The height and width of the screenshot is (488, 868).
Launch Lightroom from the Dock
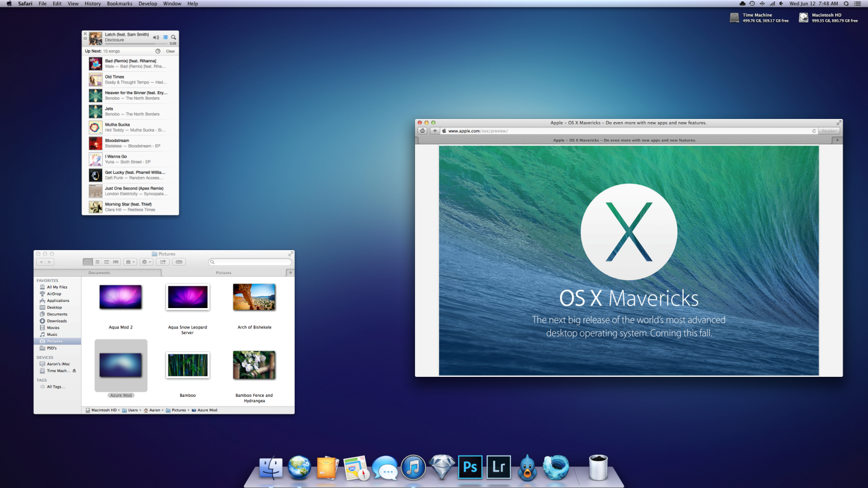point(499,467)
